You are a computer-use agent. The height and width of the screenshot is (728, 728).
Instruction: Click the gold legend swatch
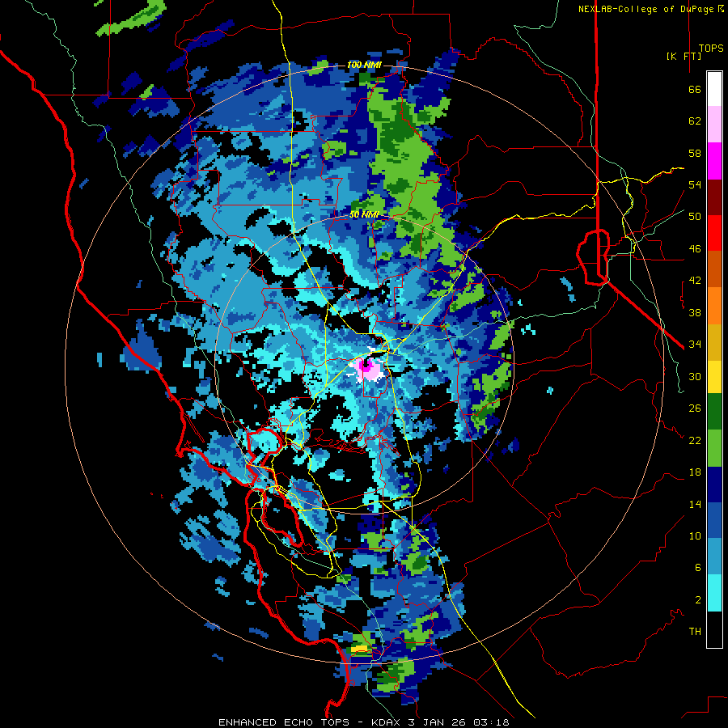click(714, 341)
